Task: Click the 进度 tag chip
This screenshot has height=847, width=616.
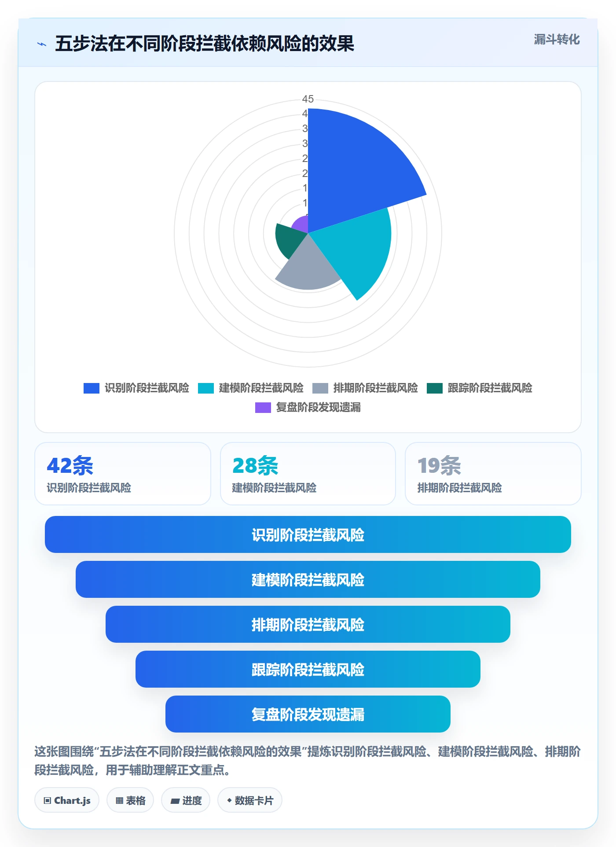Action: tap(186, 800)
